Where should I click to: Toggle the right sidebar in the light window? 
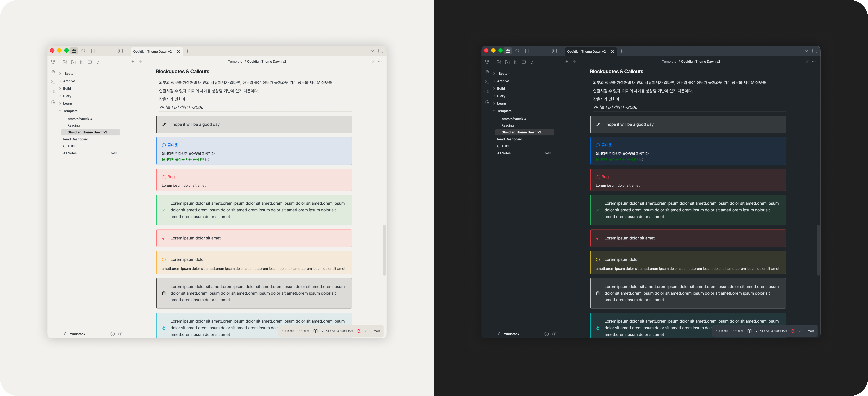click(x=381, y=51)
